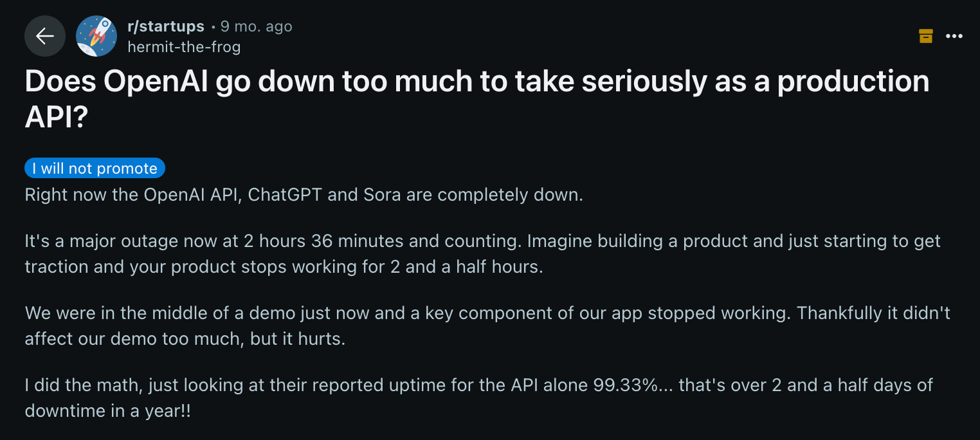This screenshot has width=980, height=440.
Task: Open the r/startups rocket avatar
Action: pos(96,36)
